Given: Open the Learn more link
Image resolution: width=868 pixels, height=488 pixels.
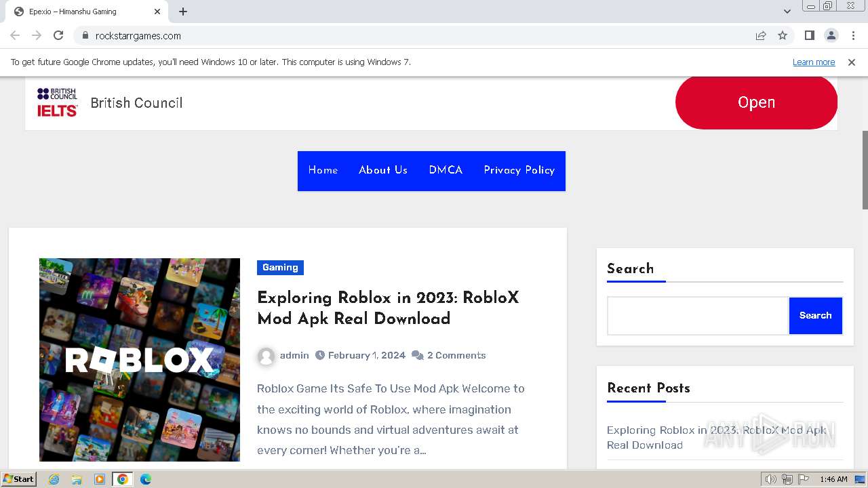Looking at the screenshot, I should (x=814, y=62).
